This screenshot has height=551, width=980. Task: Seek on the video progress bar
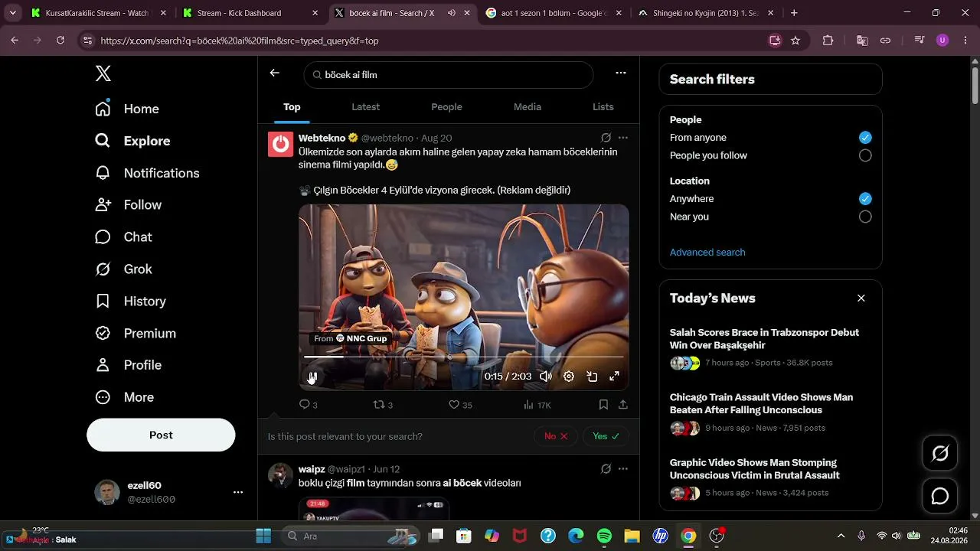(464, 357)
